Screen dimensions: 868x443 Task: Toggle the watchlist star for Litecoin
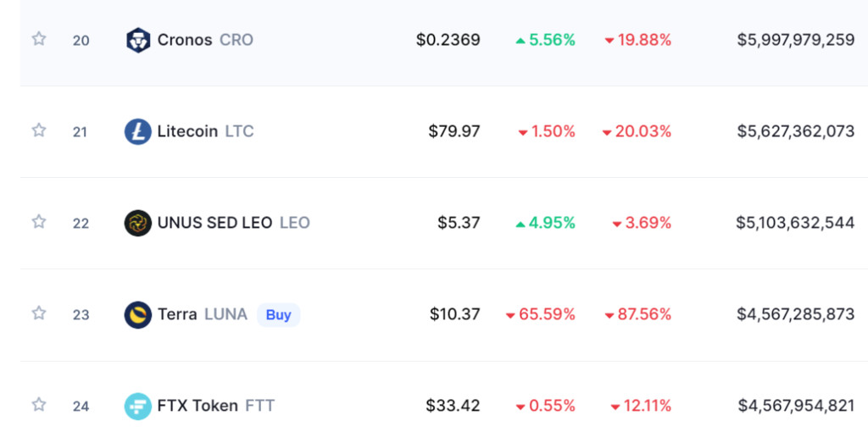point(39,130)
